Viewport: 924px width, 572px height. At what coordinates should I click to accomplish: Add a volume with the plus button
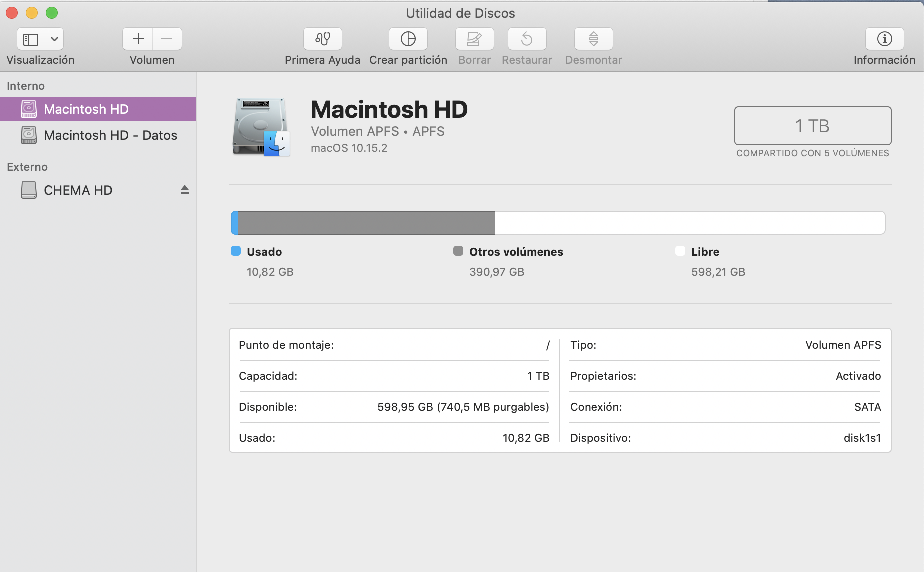[138, 39]
